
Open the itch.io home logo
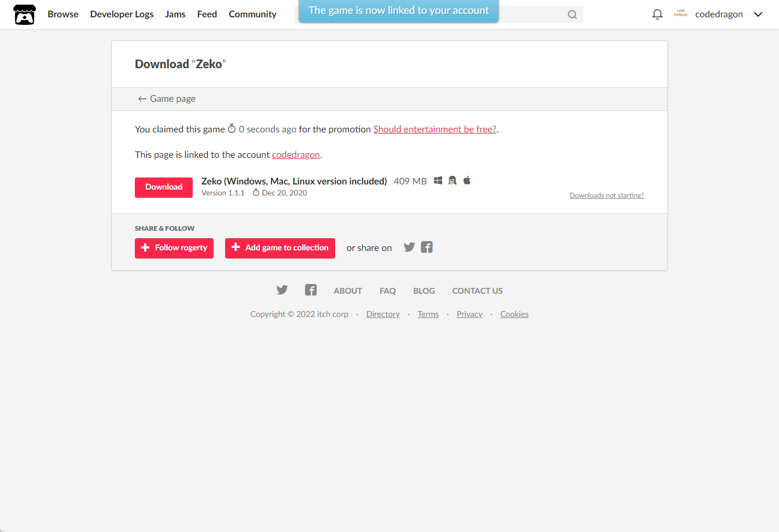click(24, 14)
